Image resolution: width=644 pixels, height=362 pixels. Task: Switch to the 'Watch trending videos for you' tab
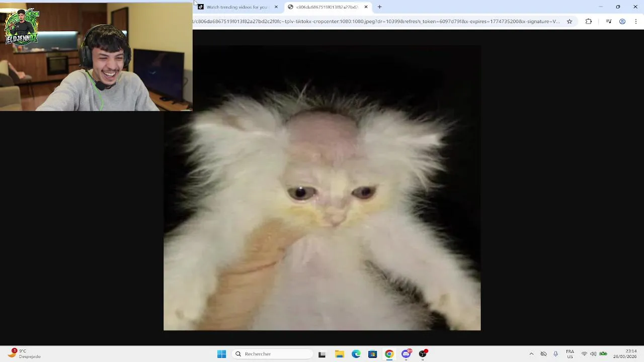click(x=237, y=7)
